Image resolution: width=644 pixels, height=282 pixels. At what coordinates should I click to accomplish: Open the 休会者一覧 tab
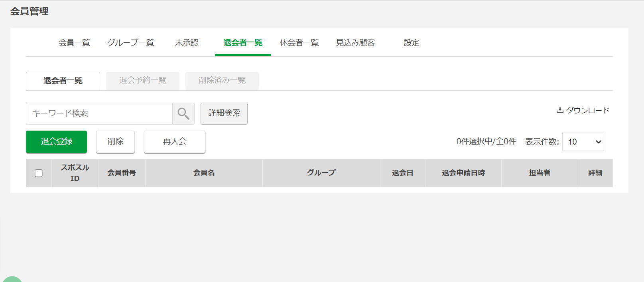299,43
